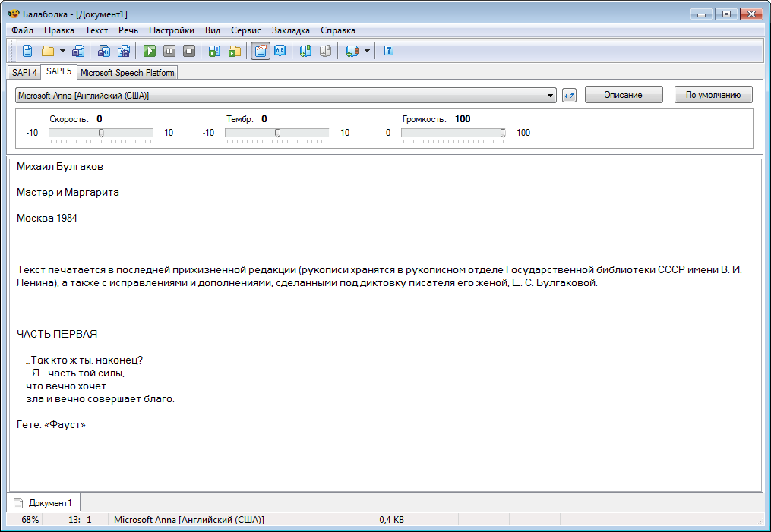Open the Справка menu
The height and width of the screenshot is (532, 771).
tap(338, 30)
